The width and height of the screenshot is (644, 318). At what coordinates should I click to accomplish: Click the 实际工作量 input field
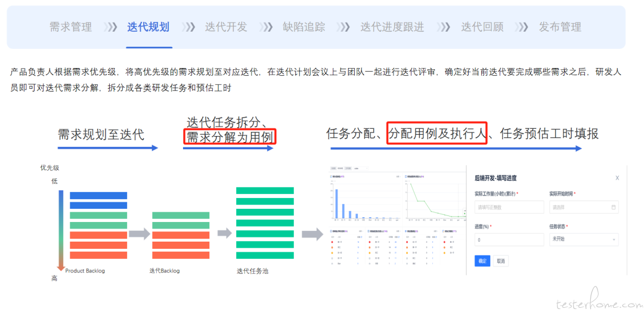[x=509, y=207]
